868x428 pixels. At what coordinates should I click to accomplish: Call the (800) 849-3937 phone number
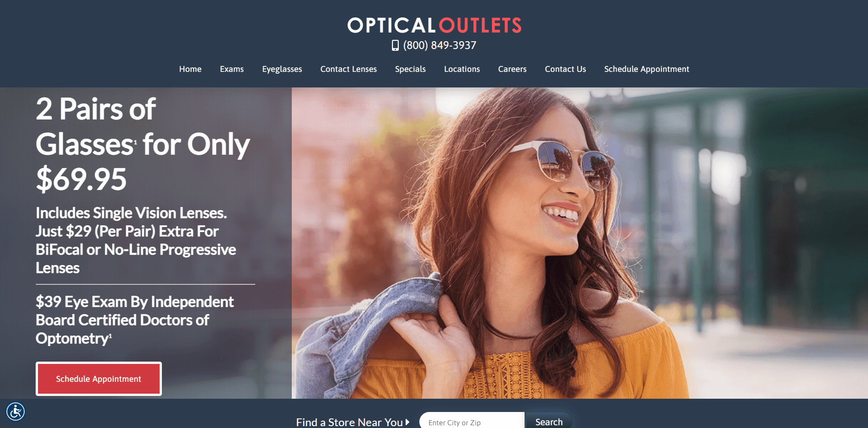(x=439, y=45)
